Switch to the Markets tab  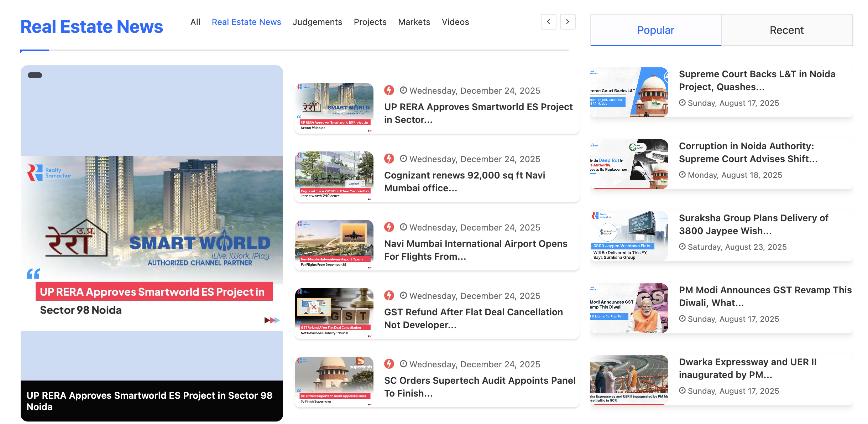pos(414,22)
